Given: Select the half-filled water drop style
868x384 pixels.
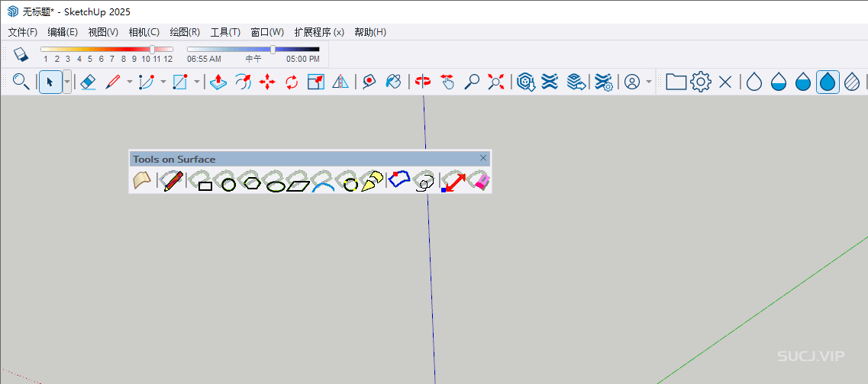Looking at the screenshot, I should click(x=803, y=82).
